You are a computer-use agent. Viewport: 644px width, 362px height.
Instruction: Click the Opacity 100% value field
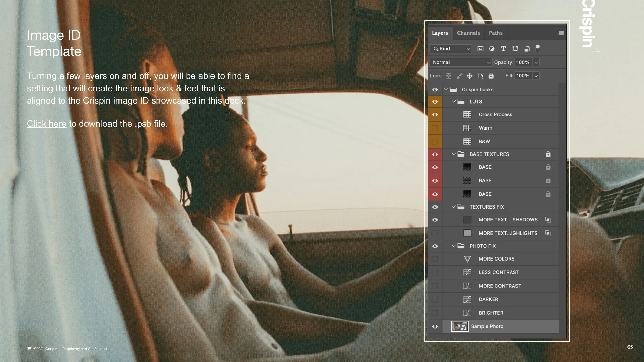coord(523,62)
